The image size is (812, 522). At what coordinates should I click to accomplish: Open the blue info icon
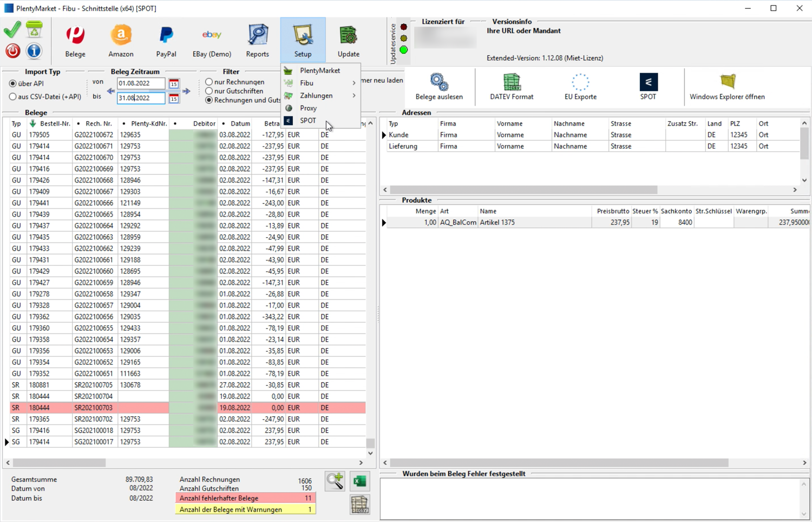[x=34, y=51]
